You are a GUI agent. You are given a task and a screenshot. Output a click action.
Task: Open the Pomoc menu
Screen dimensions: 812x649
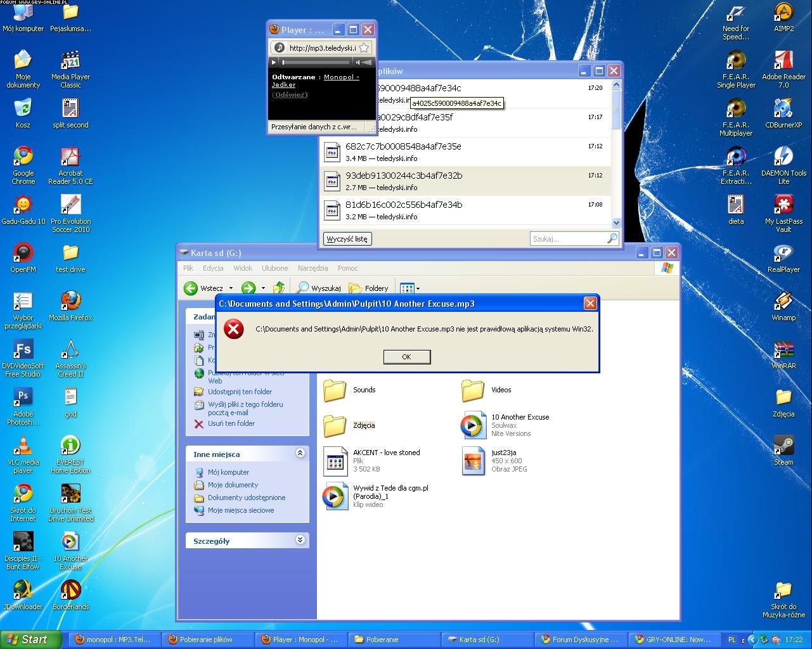tap(348, 268)
